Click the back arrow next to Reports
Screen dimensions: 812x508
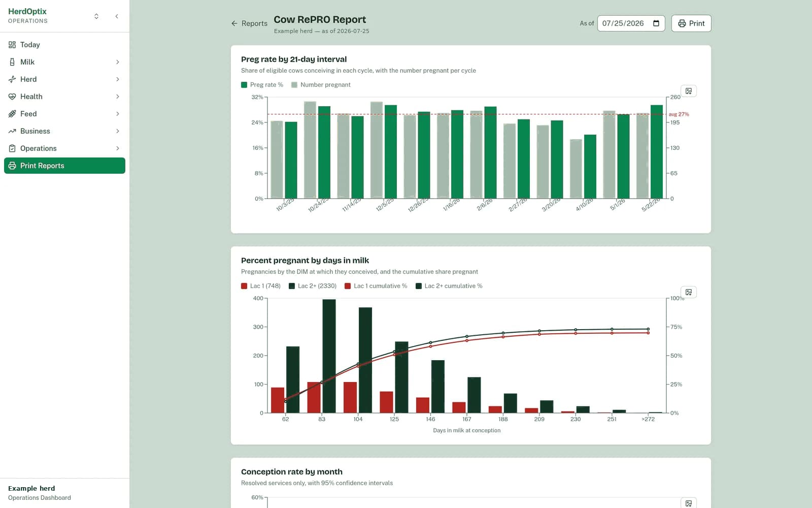point(234,23)
